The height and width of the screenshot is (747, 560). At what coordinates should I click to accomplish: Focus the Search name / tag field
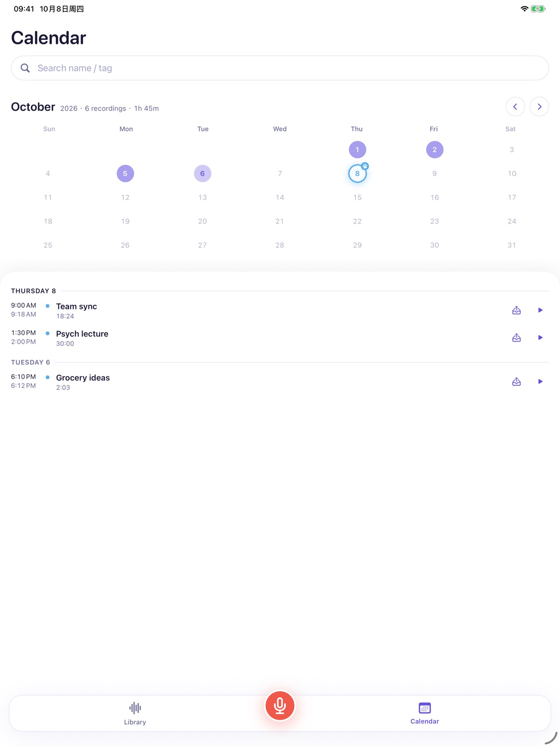coord(280,68)
